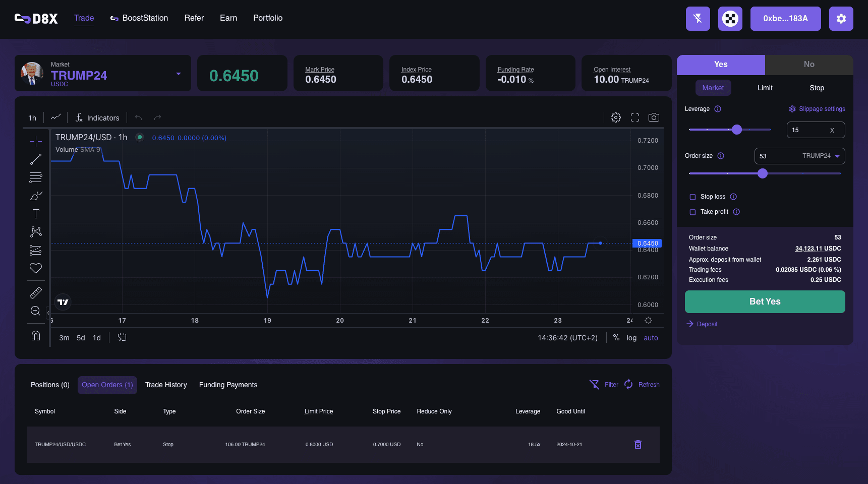Open the Portfolio page
Viewport: 868px width, 484px height.
[267, 18]
